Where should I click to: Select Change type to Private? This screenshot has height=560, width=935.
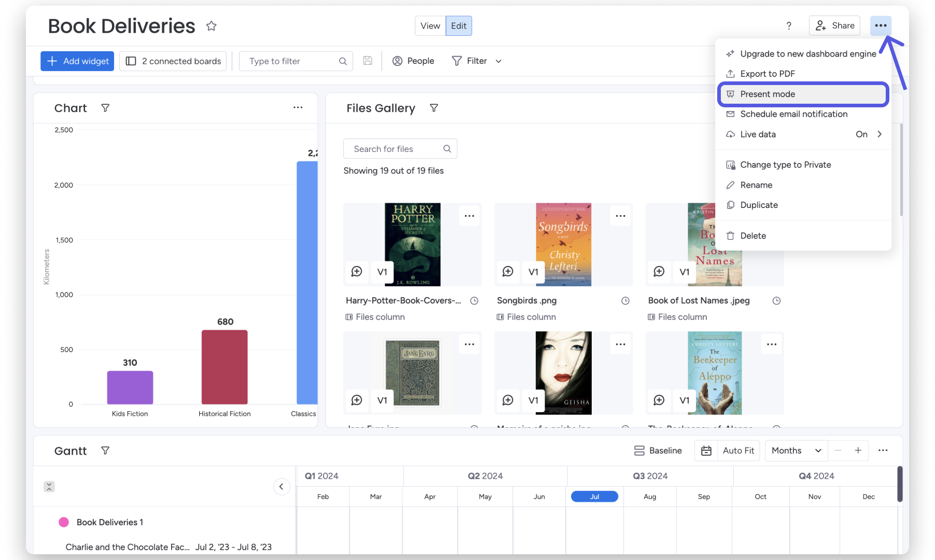804,165
